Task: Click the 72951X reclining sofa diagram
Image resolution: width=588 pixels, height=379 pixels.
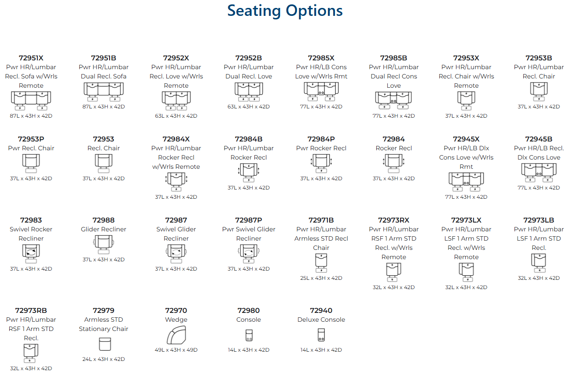Action: (31, 101)
